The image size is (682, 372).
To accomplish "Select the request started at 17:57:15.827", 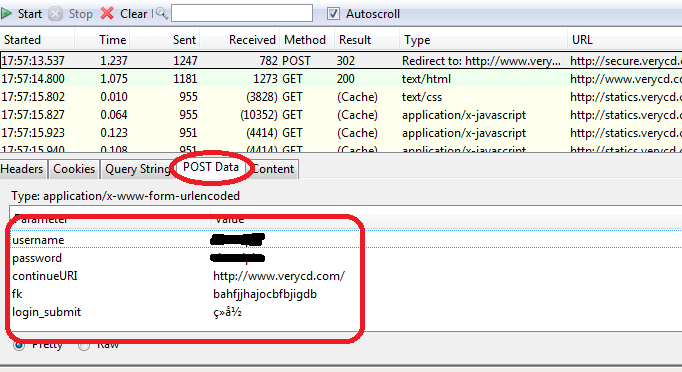I will coord(341,115).
